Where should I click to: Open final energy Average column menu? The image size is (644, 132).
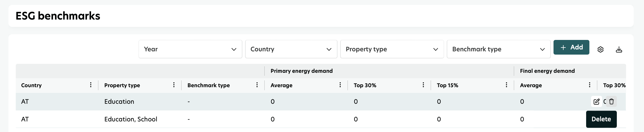(590, 85)
